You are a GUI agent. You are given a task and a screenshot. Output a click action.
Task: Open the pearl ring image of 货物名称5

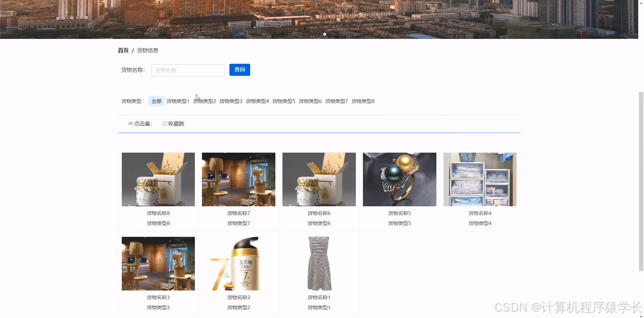click(x=399, y=179)
